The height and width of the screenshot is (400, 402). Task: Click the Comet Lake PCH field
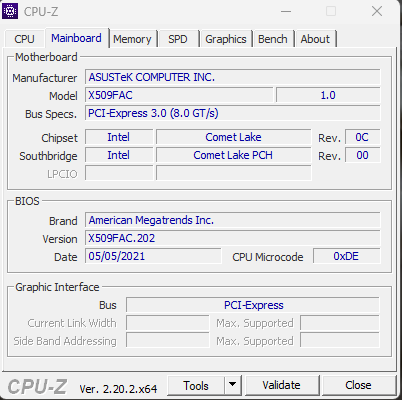click(234, 155)
